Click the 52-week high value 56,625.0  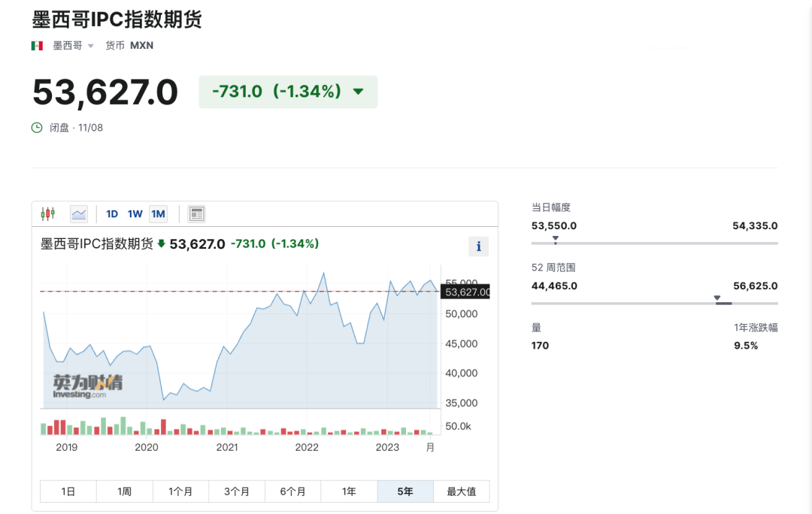pyautogui.click(x=756, y=286)
